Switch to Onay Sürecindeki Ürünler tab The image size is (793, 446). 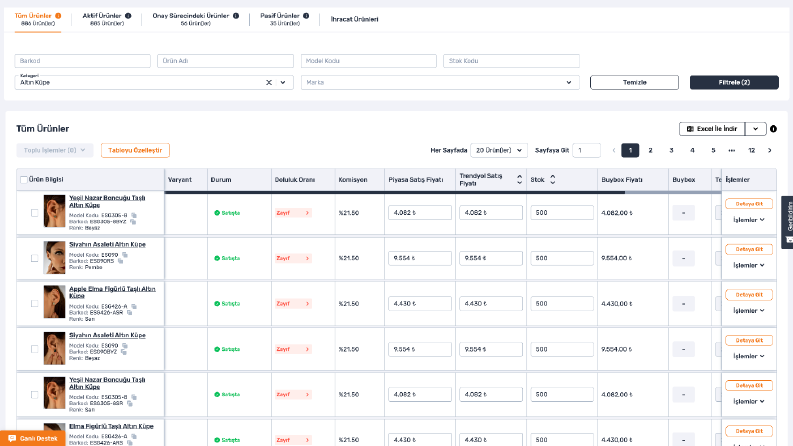coord(196,19)
